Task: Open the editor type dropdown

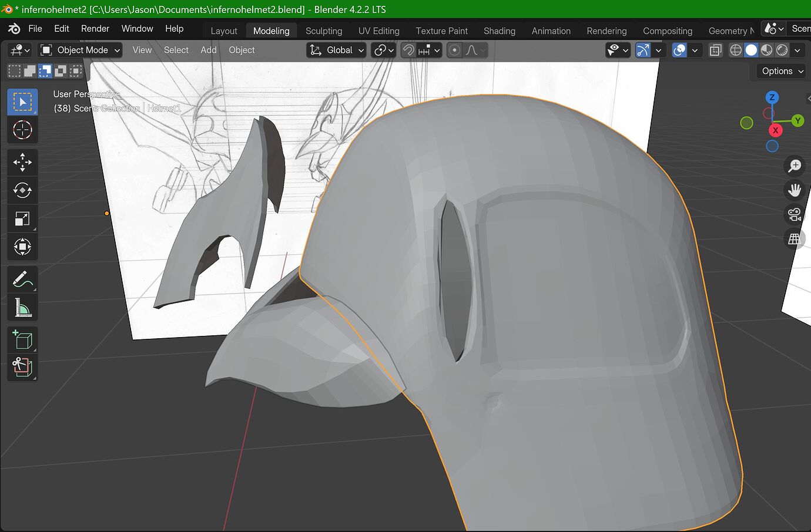Action: tap(20, 50)
